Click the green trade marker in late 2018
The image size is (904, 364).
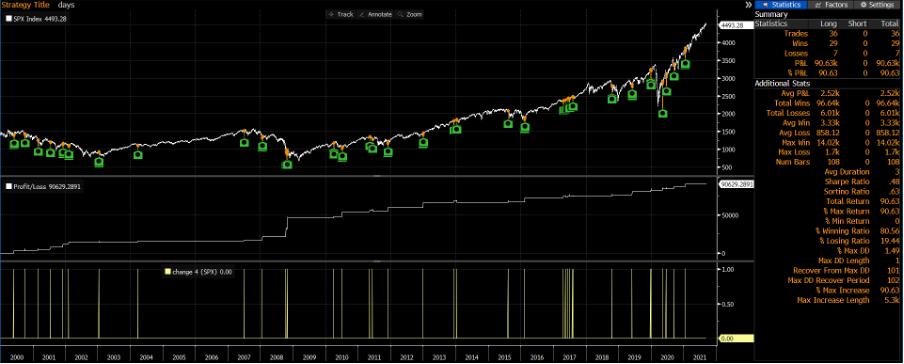612,99
